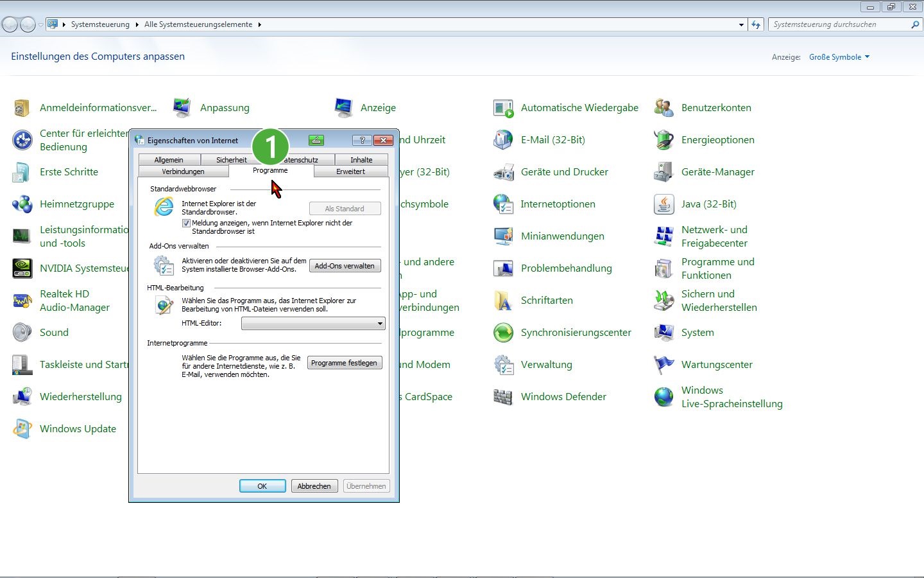The image size is (924, 578).
Task: Expand the HTML-Editor dropdown
Action: (x=380, y=324)
